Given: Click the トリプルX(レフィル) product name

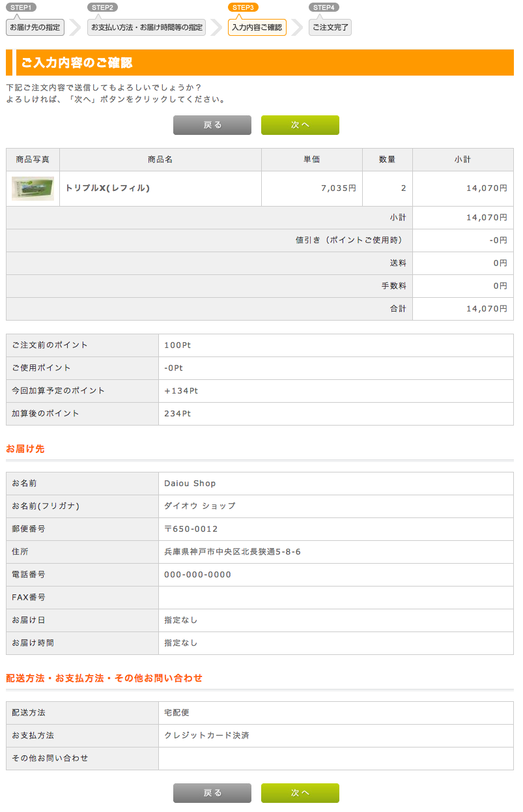Looking at the screenshot, I should click(107, 188).
